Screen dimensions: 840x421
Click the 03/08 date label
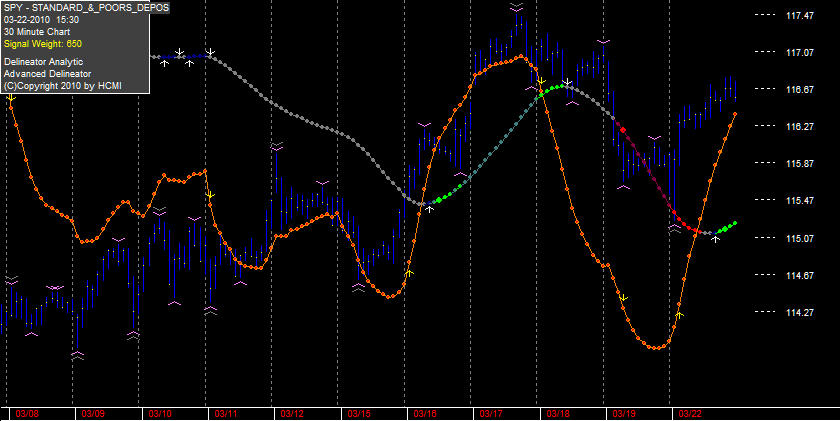pyautogui.click(x=25, y=414)
